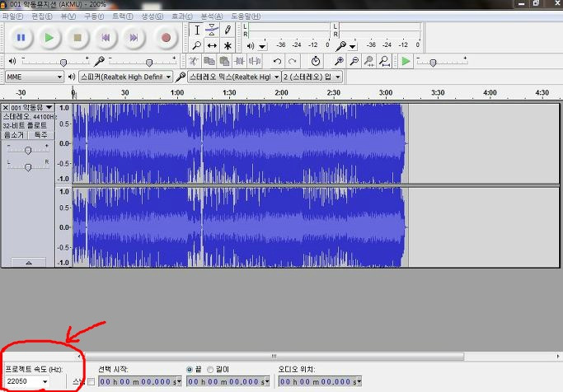Click the input meter microphone icon

[340, 46]
